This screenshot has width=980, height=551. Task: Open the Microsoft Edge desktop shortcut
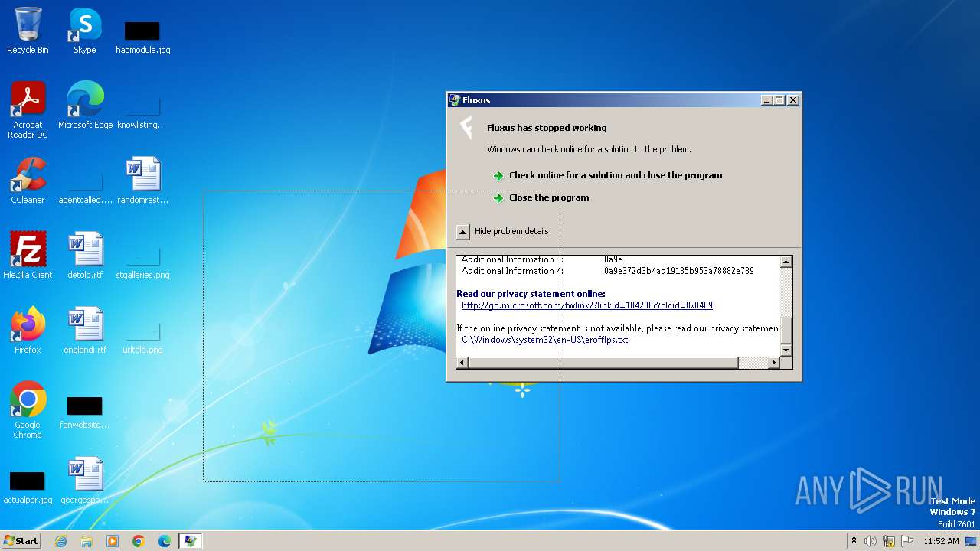coord(85,106)
